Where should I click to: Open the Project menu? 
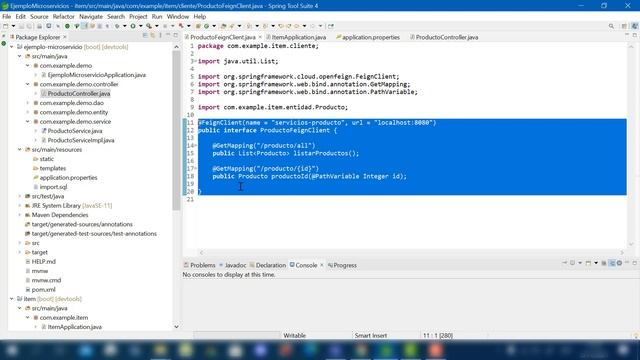point(138,16)
